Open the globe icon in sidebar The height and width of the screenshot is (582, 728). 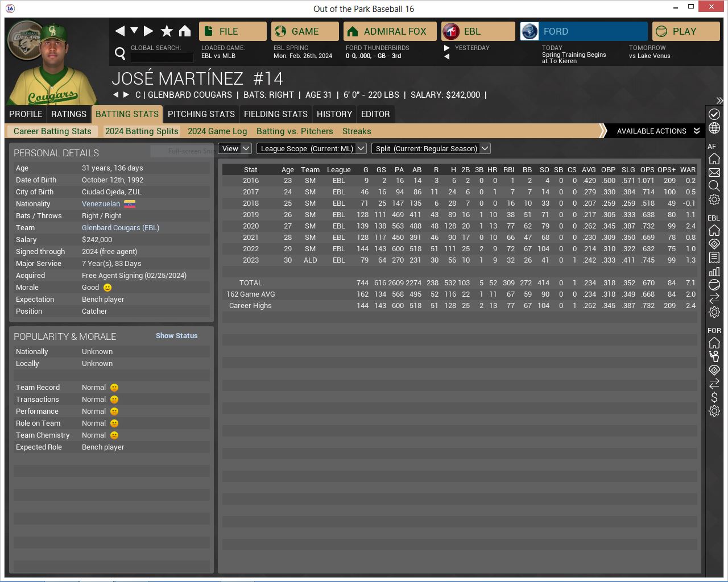click(x=714, y=128)
